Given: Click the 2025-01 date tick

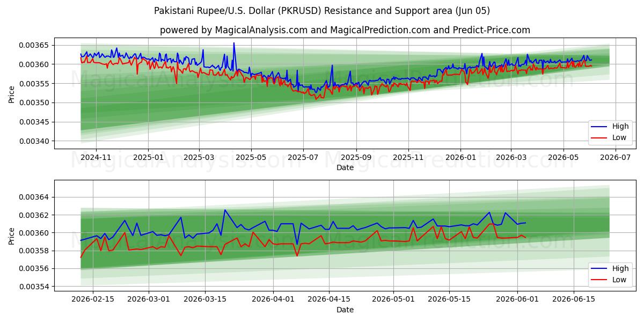Looking at the screenshot, I should [x=148, y=157].
